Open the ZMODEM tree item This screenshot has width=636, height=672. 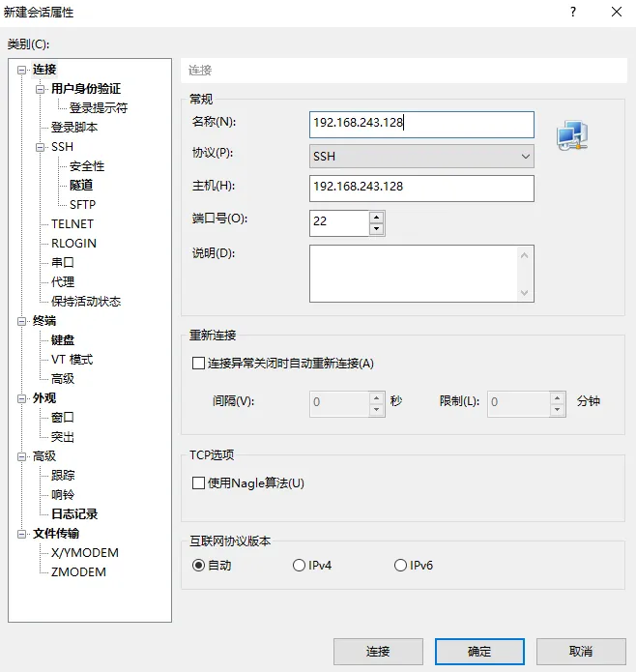78,572
